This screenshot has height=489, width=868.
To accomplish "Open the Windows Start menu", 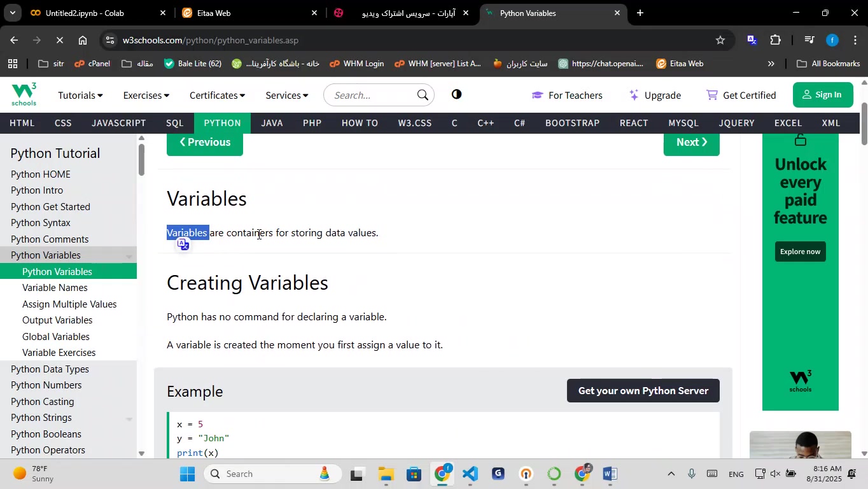I will (x=188, y=474).
